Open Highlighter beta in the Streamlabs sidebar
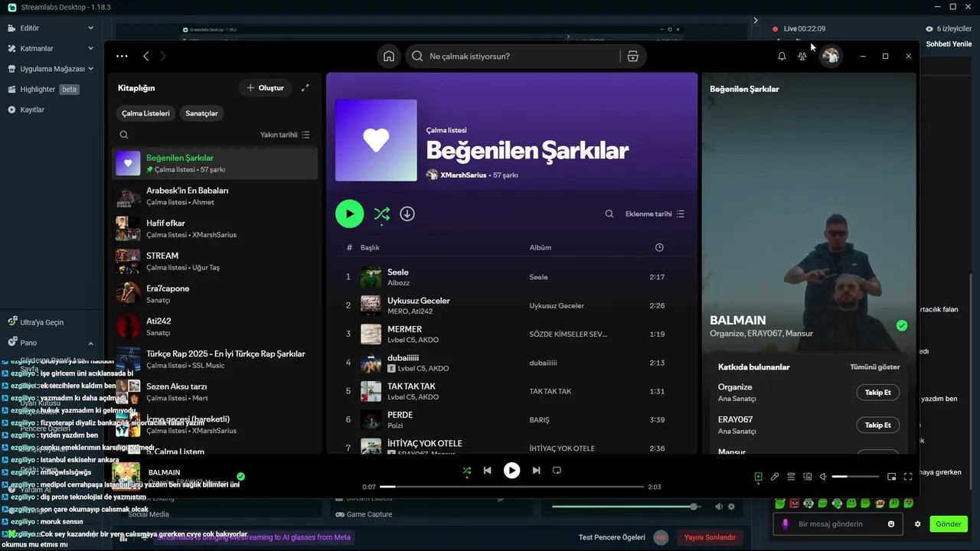 (43, 89)
